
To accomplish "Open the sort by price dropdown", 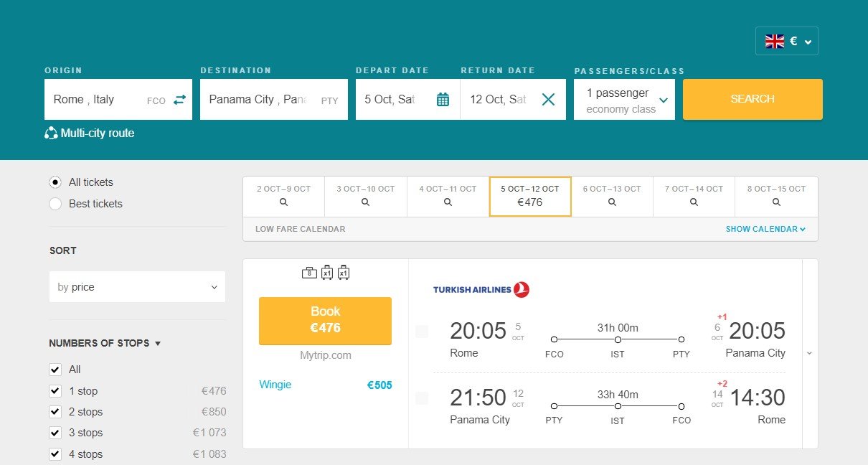I will (x=137, y=287).
